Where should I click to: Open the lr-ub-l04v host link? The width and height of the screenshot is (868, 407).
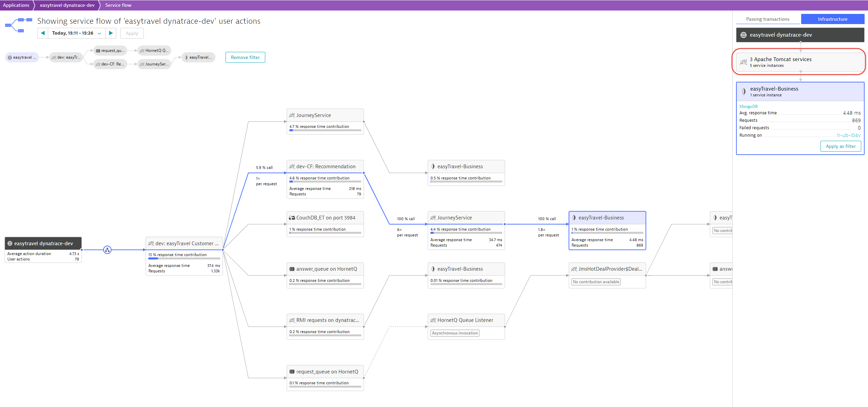849,135
